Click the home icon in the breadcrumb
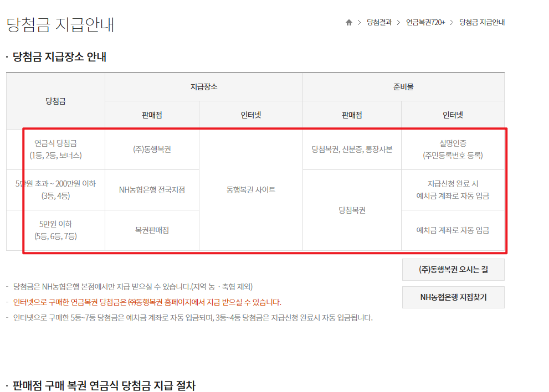The height and width of the screenshot is (392, 549). [348, 22]
